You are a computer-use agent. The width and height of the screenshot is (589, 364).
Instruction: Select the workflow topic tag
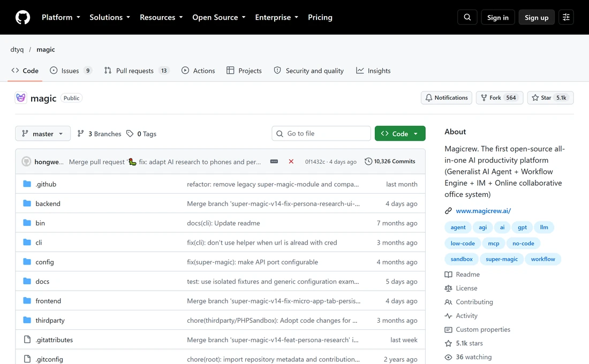click(543, 259)
